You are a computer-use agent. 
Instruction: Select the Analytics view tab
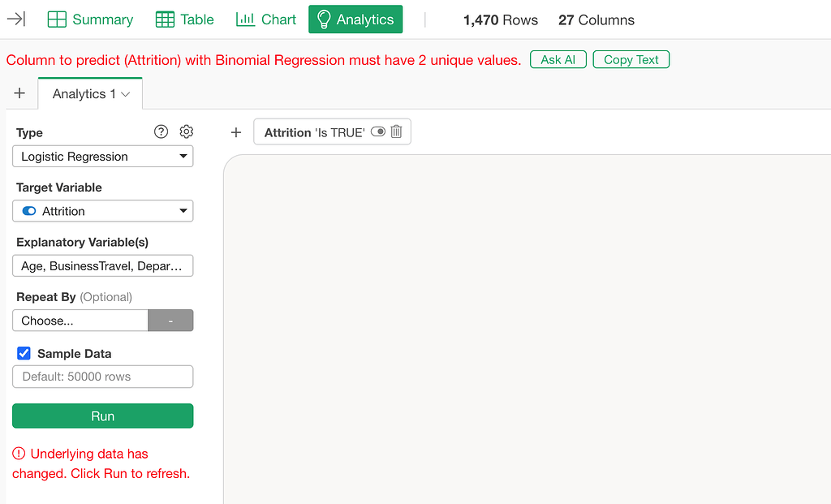coord(355,19)
